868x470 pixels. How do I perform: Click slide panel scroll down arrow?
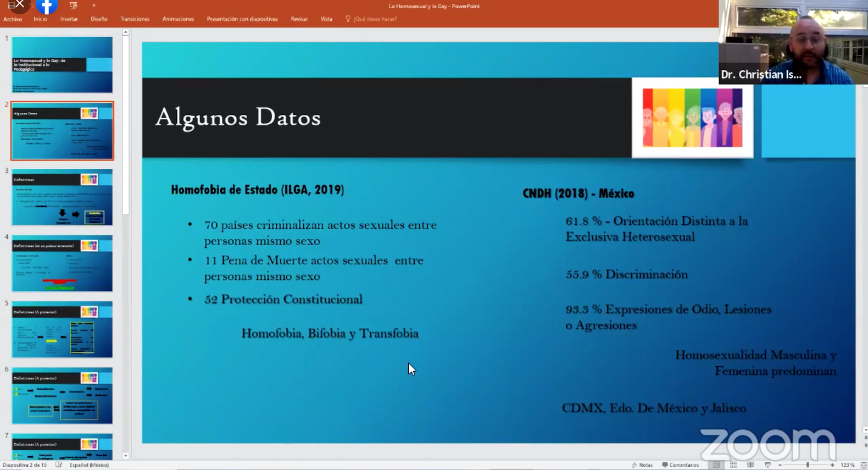point(126,456)
